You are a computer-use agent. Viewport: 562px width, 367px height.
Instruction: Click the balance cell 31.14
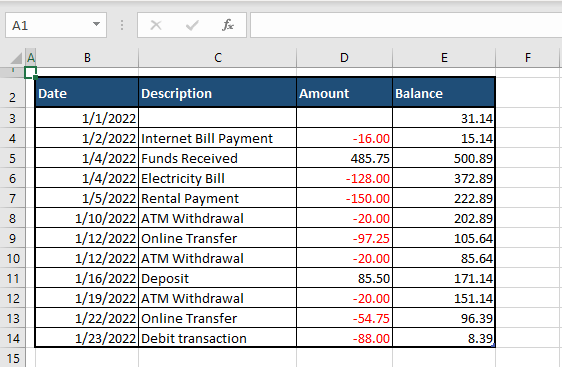click(444, 118)
